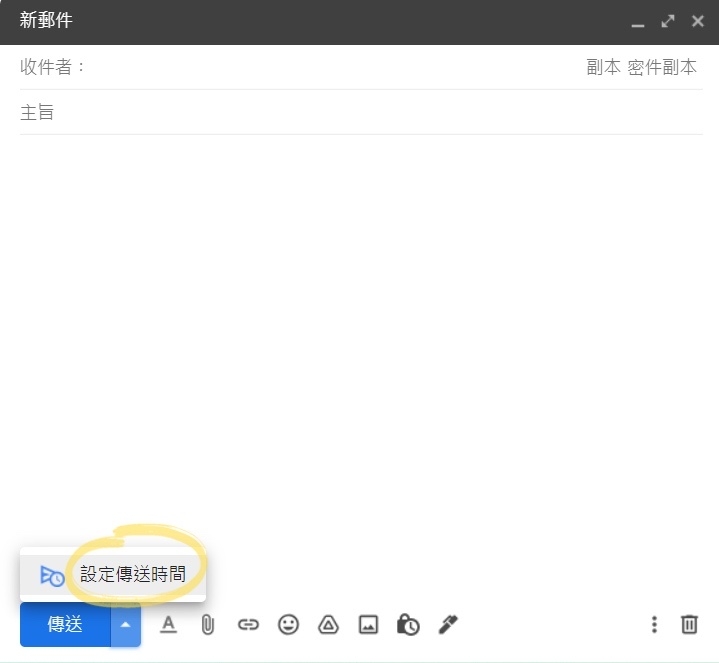The image size is (719, 663).
Task: Click the schedule send clock icon
Action: tap(52, 575)
